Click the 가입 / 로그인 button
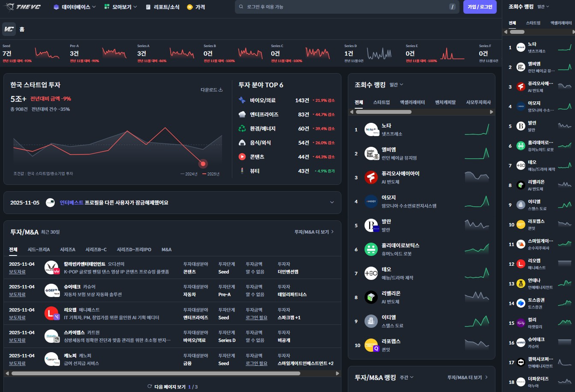Viewport: 575px width, 392px height. 480,7
